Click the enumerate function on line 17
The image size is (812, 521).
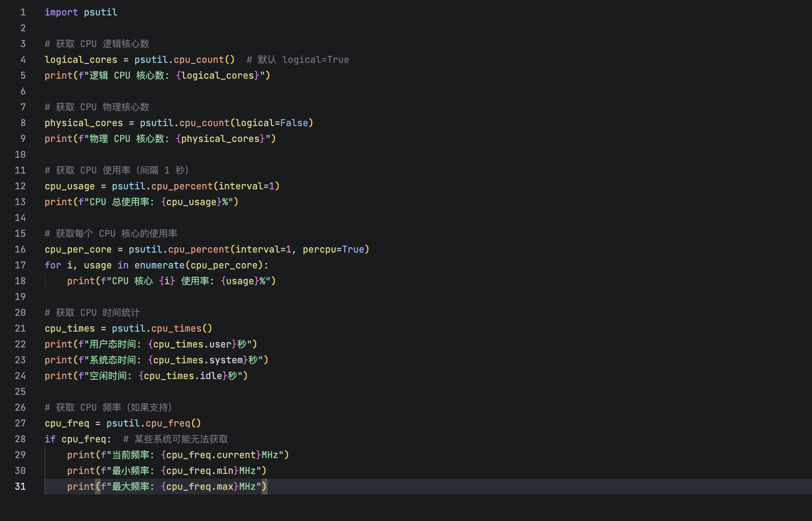pos(159,265)
